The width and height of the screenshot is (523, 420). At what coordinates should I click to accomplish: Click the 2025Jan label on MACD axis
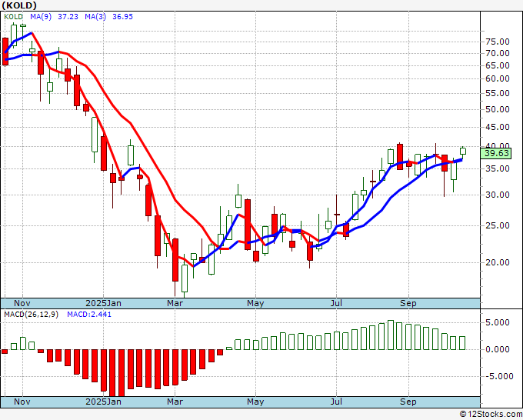(103, 402)
